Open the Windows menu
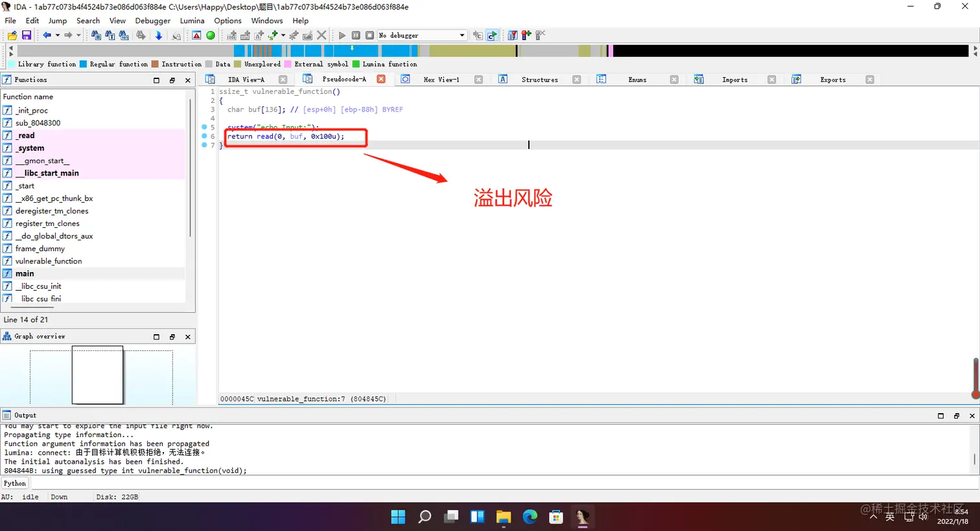980x531 pixels. [267, 21]
